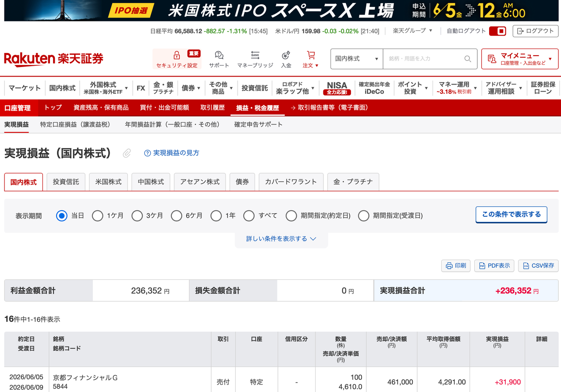This screenshot has width=561, height=392.
Task: Open the 投資信託 main menu item
Action: 255,88
